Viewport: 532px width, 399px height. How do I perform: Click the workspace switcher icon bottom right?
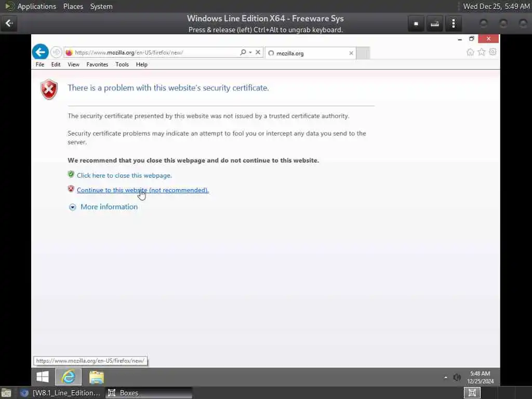(472, 393)
